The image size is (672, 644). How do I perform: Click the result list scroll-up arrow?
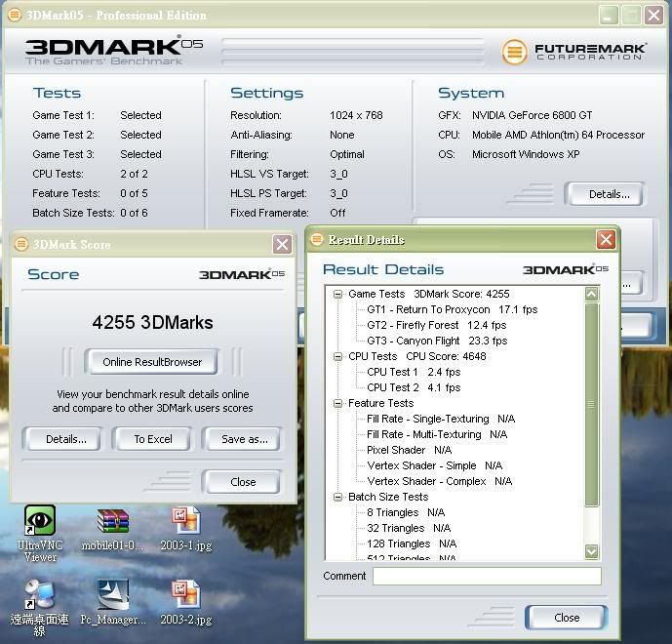(591, 294)
